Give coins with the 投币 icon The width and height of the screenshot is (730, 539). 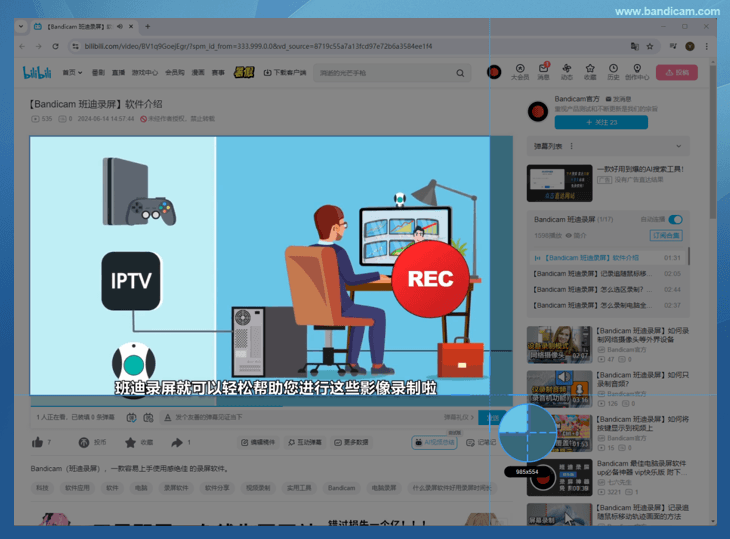tap(84, 442)
